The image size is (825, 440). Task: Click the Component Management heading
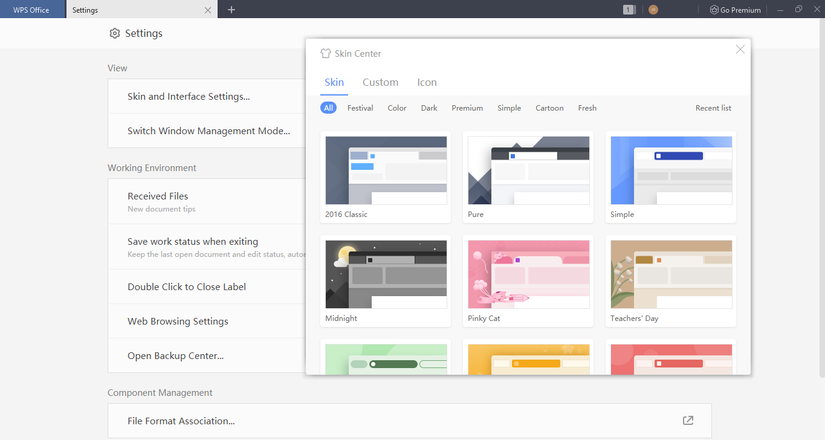[x=160, y=393]
